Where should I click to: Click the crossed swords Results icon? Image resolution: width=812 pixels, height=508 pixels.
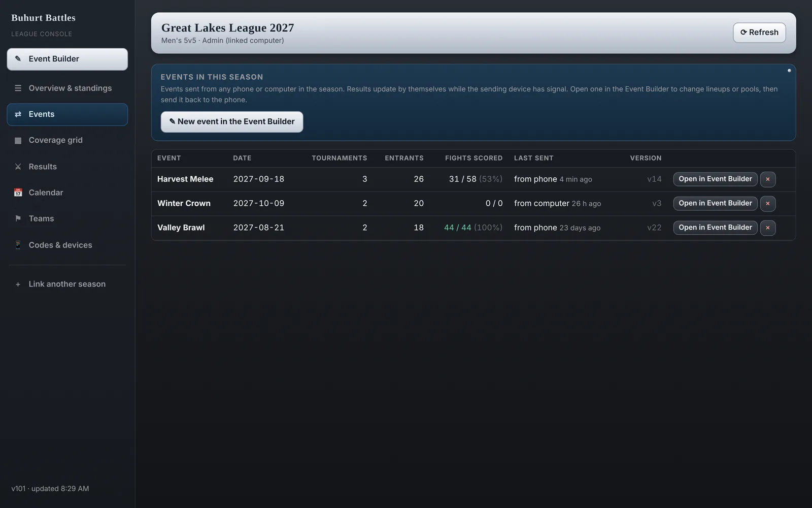[18, 167]
